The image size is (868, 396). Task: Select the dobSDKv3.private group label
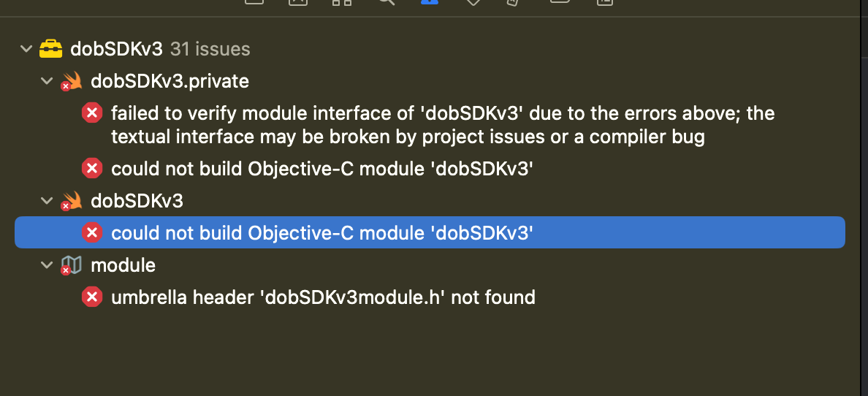170,81
